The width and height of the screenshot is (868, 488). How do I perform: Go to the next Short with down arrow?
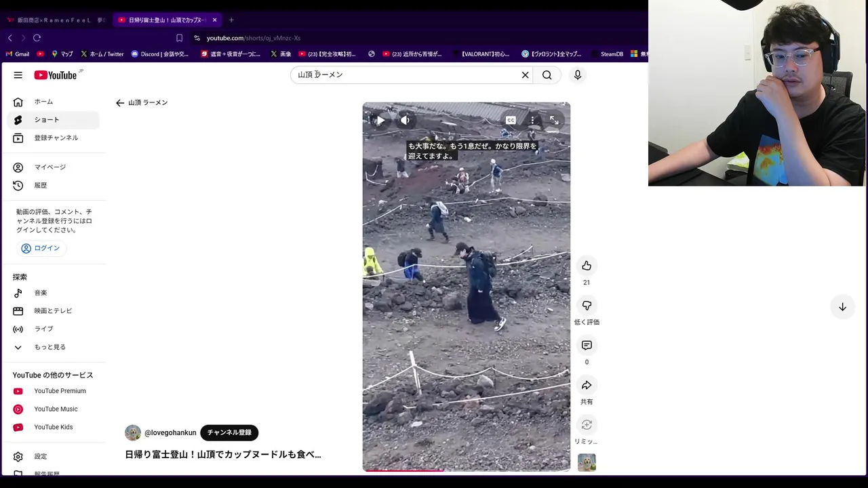(842, 307)
